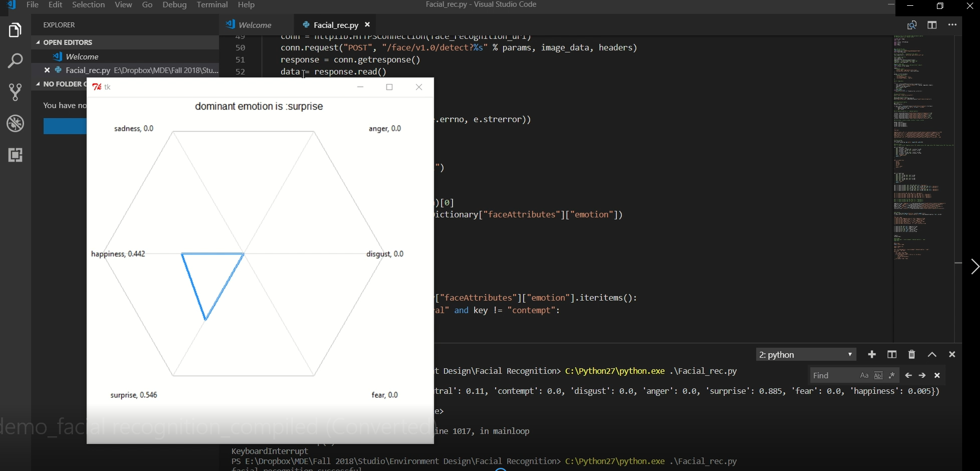This screenshot has height=471, width=980.
Task: Click 'response.read()' on line 52
Action: point(350,71)
